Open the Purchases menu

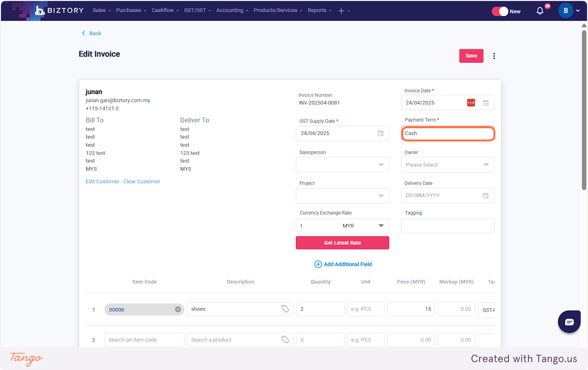point(131,10)
